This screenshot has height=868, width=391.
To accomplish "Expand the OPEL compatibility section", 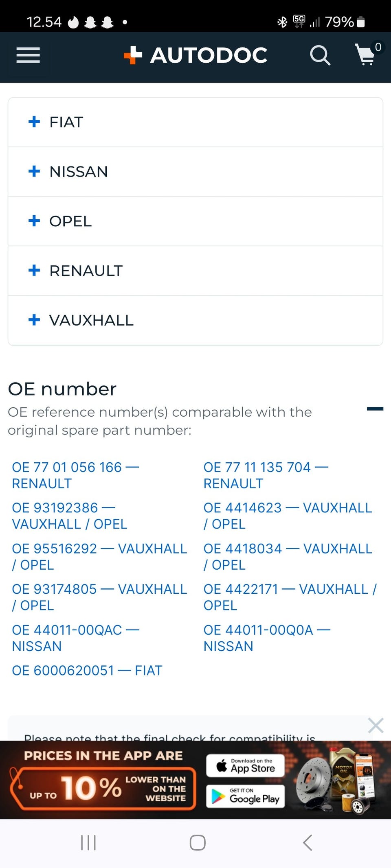I will [x=195, y=221].
